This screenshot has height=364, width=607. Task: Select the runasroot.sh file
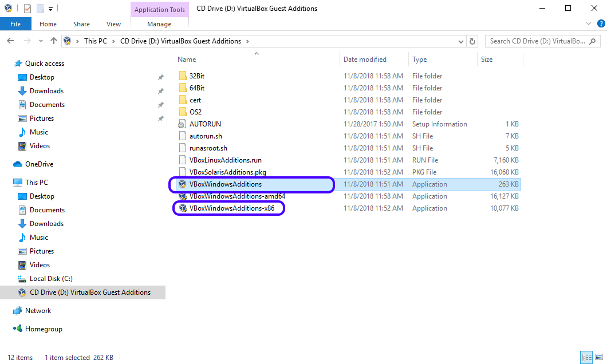pos(208,148)
